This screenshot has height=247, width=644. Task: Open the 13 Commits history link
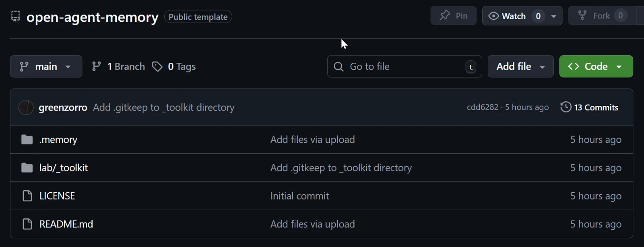(596, 107)
